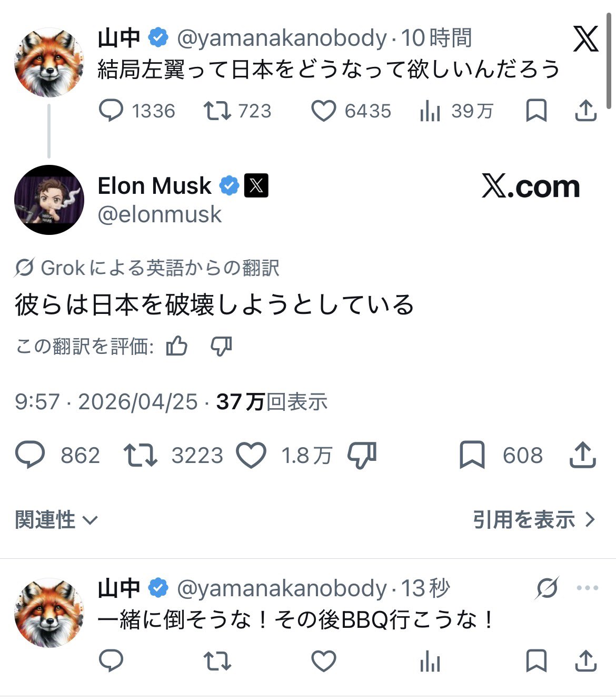Screen dimensions: 616x700
Task: Open @yamanakanobody handle on top post
Action: (x=282, y=38)
